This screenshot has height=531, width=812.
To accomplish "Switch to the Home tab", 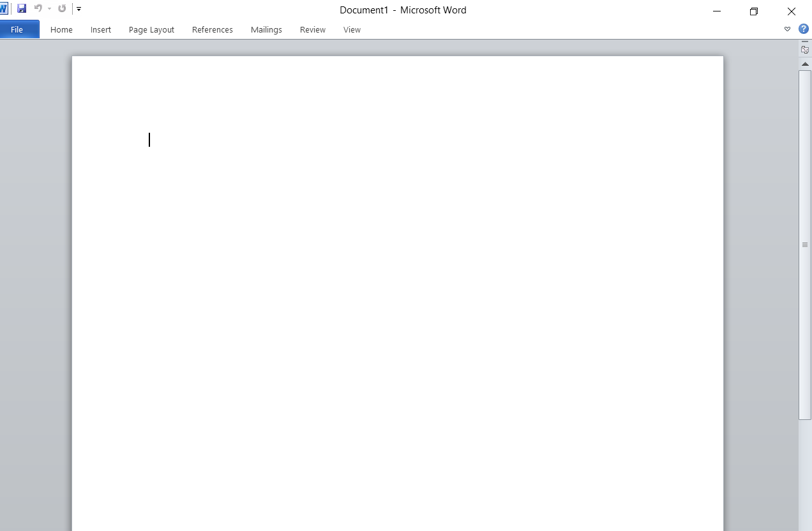I will 61,29.
